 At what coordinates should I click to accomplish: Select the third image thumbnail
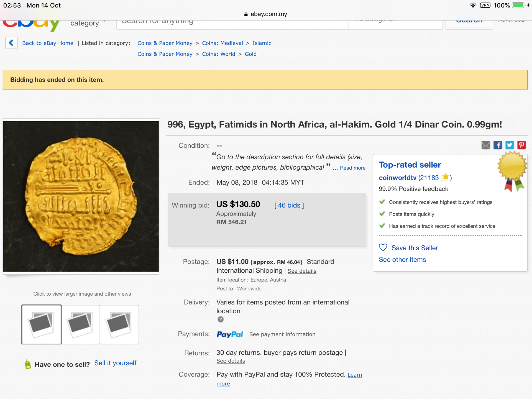pyautogui.click(x=119, y=324)
